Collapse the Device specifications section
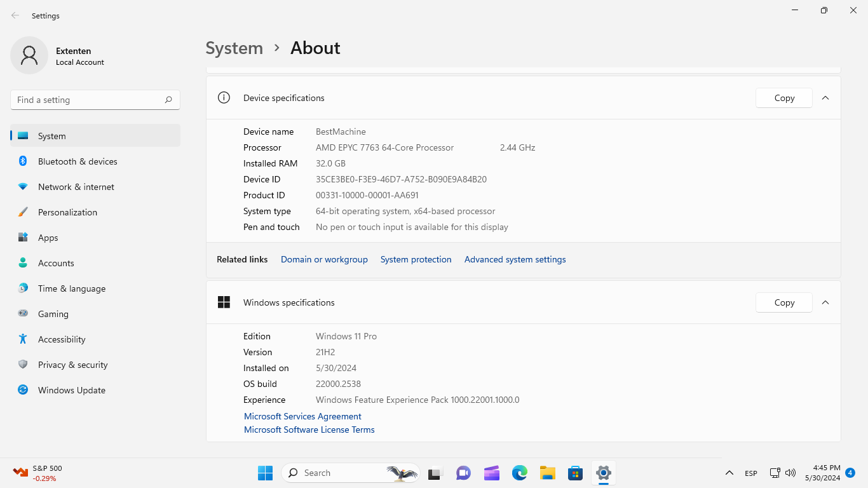The height and width of the screenshot is (488, 868). [825, 98]
